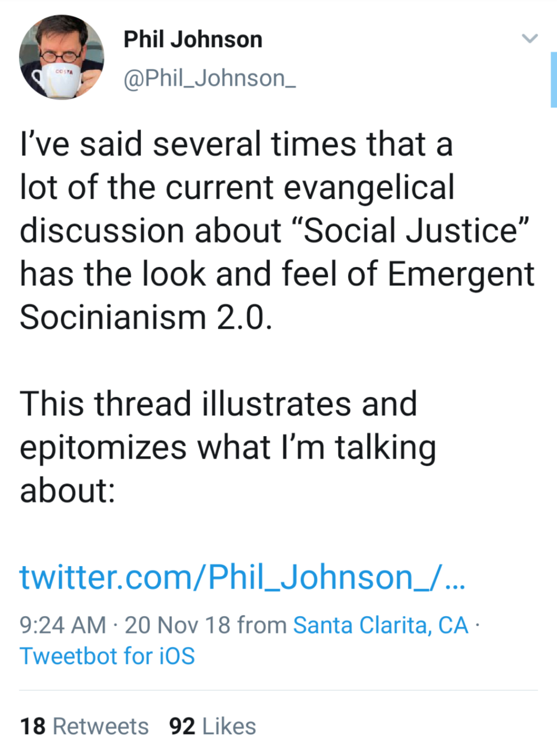Image resolution: width=557 pixels, height=756 pixels.
Task: Open the twitter.com/Phil_Johnson_/ thread link
Action: (x=242, y=577)
